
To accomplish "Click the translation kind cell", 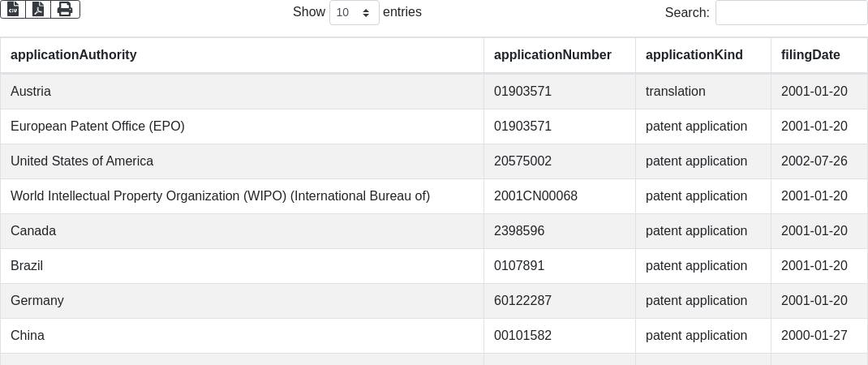I will pyautogui.click(x=675, y=92).
